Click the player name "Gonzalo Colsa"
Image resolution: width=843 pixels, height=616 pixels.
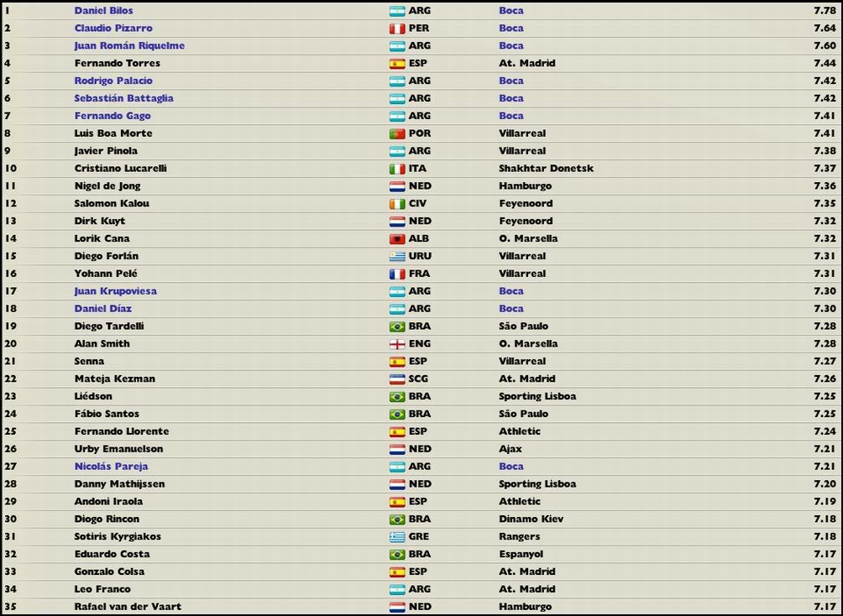(x=109, y=572)
